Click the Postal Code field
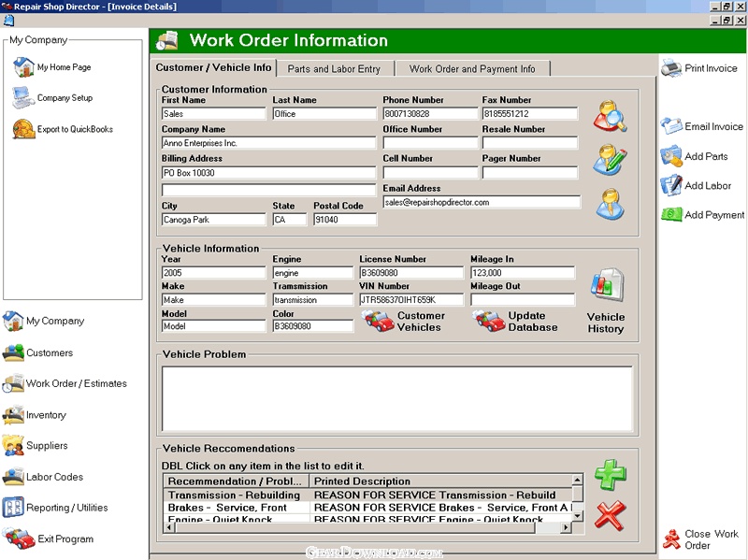Image resolution: width=748 pixels, height=560 pixels. (x=345, y=220)
